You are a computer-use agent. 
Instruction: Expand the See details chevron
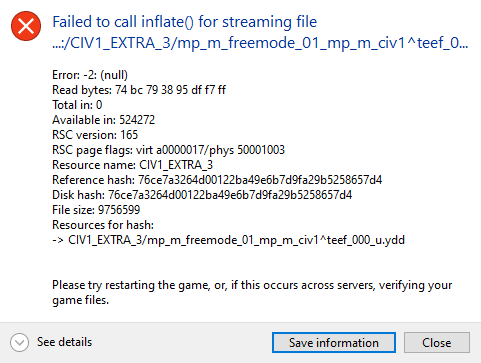click(x=19, y=342)
